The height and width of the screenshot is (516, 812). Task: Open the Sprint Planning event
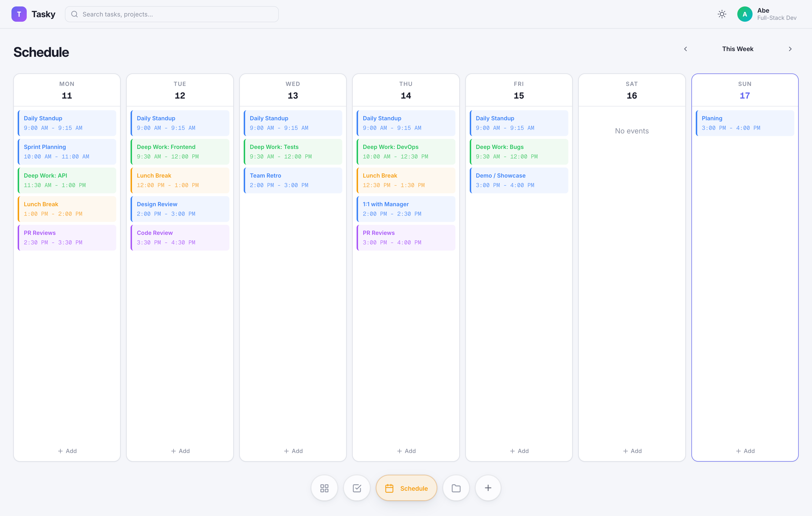coord(67,152)
